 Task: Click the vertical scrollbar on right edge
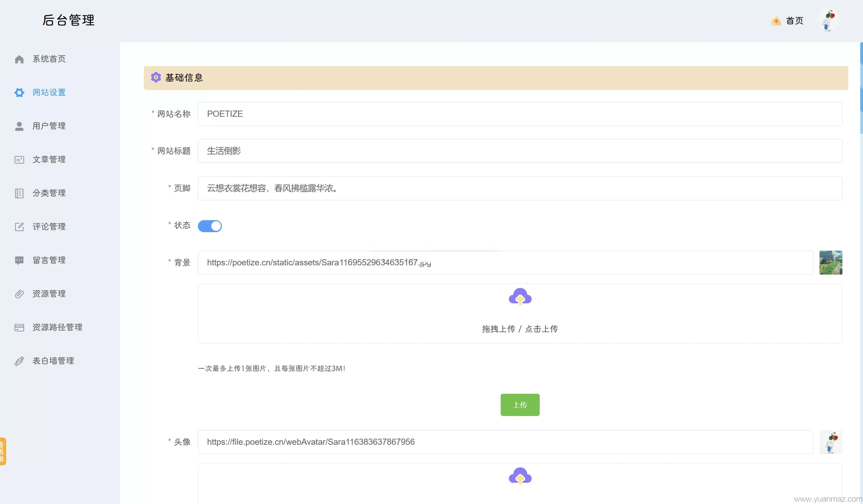tap(861, 88)
